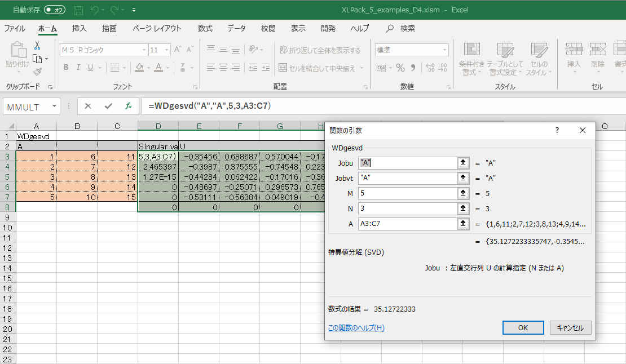Viewport: 626px width, 364px height.
Task: Click the insert function fx icon
Action: 129,106
